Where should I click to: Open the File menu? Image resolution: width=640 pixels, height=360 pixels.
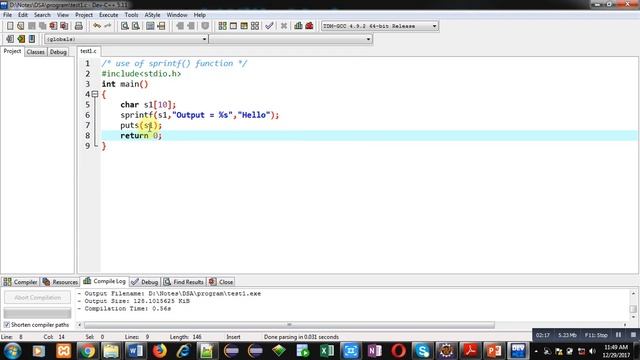click(7, 15)
